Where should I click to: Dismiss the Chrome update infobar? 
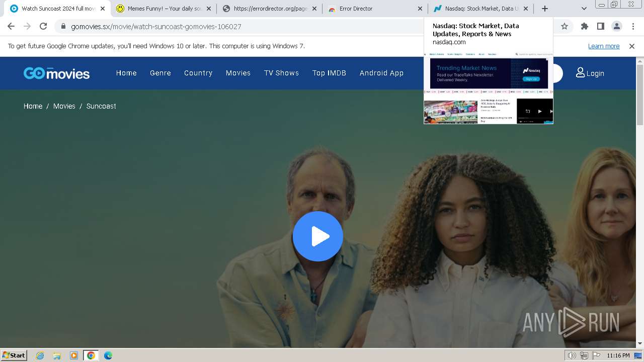[x=632, y=46]
